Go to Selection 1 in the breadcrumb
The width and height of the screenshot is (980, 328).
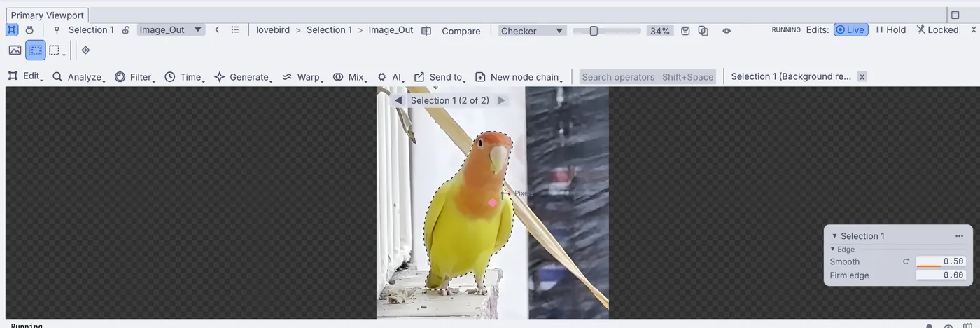[x=329, y=30]
